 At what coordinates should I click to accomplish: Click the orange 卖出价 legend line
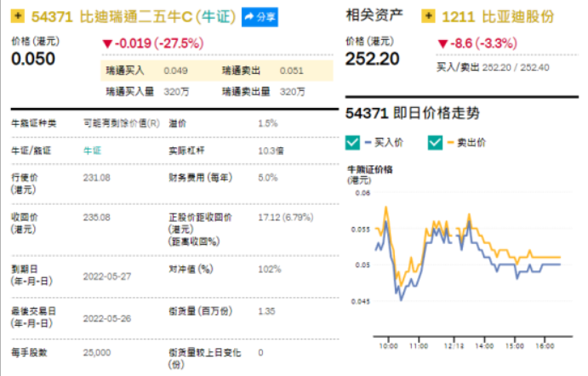[x=450, y=142]
